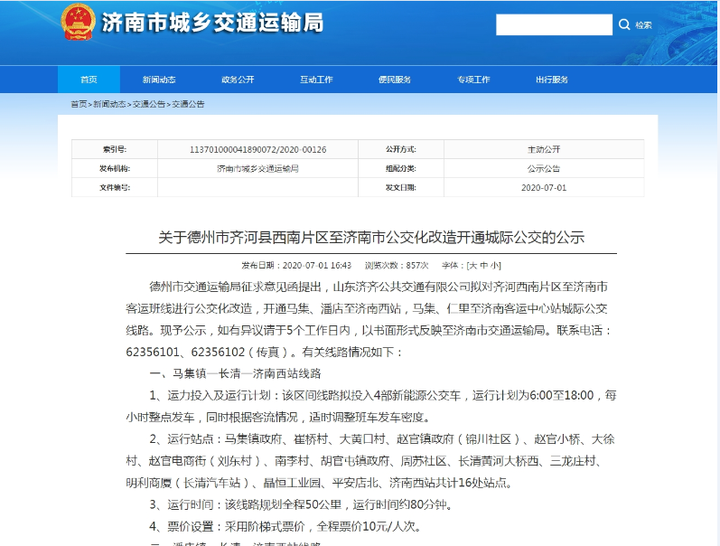
Task: Select phone number 62356101 line
Action: 264,352
